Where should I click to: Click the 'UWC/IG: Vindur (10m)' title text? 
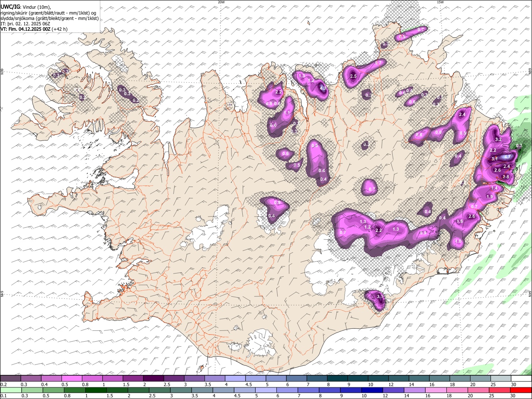point(25,7)
